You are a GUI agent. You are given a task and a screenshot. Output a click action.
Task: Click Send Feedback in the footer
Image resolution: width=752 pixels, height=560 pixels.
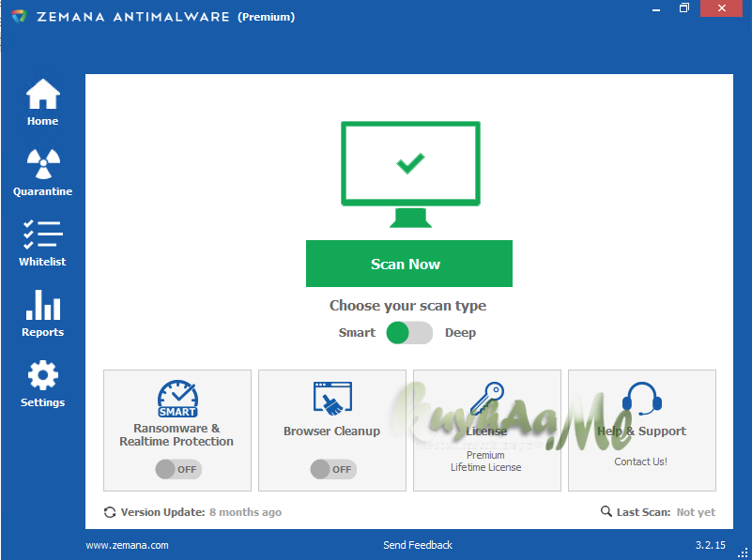(x=418, y=545)
